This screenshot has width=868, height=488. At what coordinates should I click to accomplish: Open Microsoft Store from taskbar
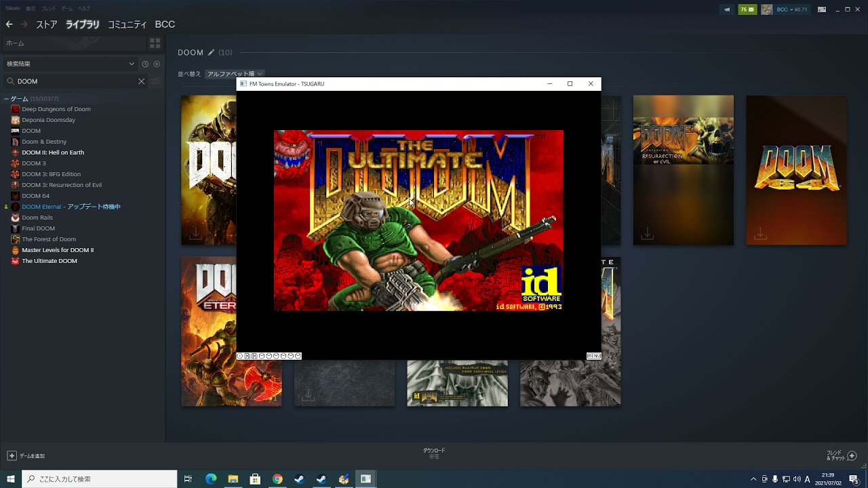point(255,479)
